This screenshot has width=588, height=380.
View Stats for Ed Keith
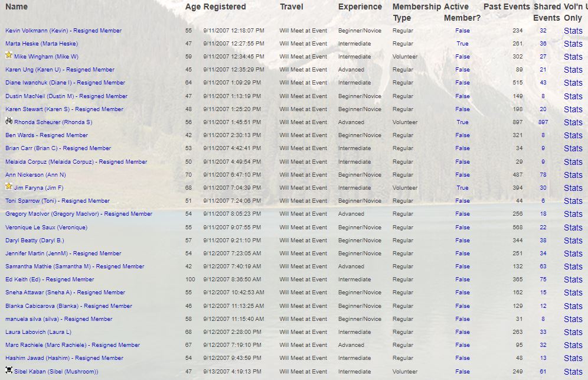(x=573, y=280)
